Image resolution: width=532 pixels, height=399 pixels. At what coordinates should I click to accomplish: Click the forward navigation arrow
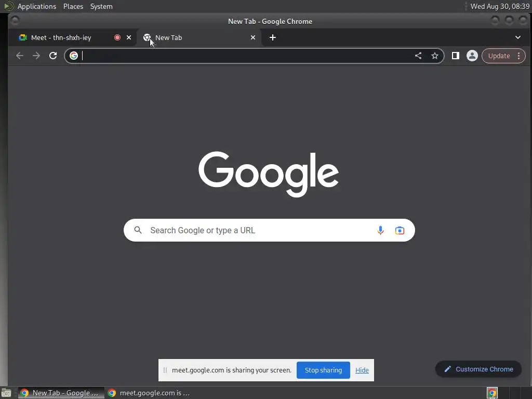click(36, 56)
